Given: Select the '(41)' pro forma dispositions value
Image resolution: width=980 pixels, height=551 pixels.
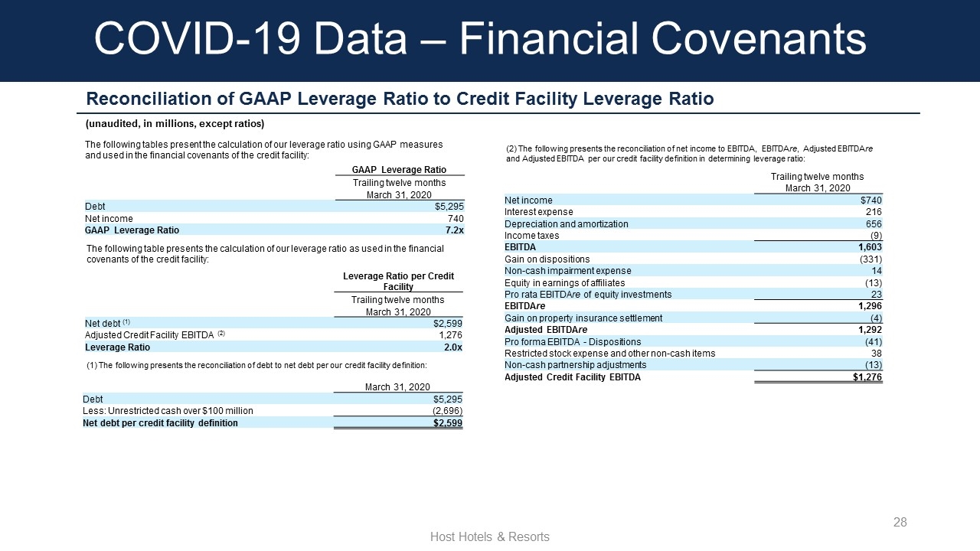Looking at the screenshot, I should click(872, 342).
